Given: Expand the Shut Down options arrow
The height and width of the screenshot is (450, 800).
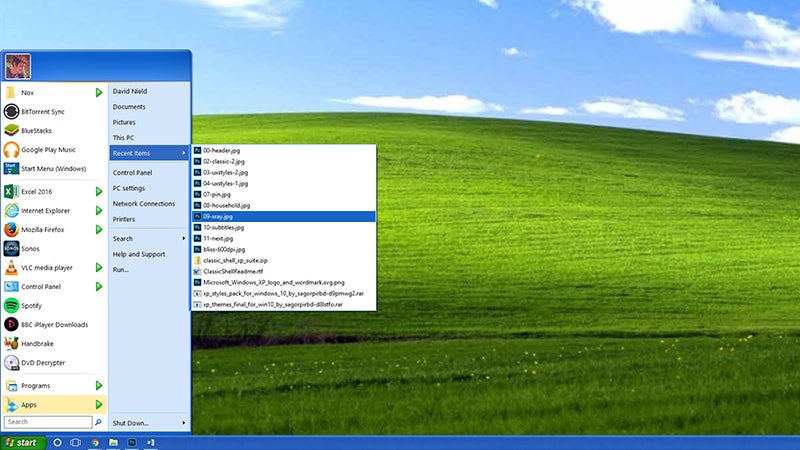Looking at the screenshot, I should (x=183, y=423).
